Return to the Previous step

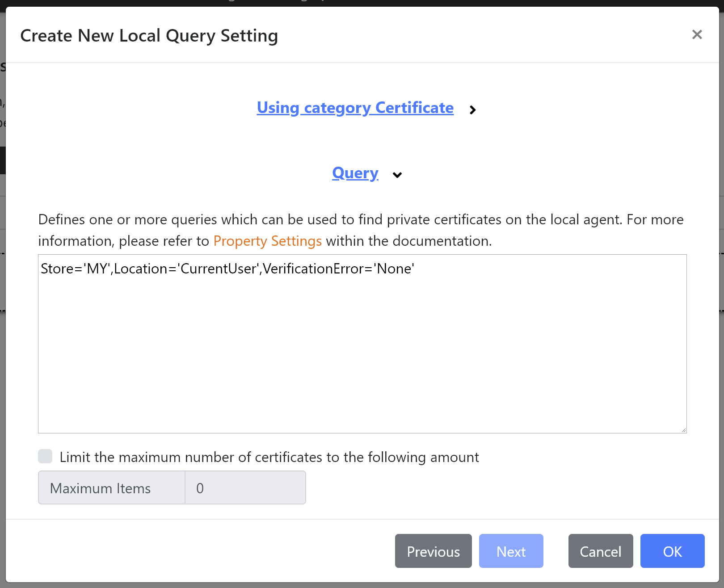(433, 551)
